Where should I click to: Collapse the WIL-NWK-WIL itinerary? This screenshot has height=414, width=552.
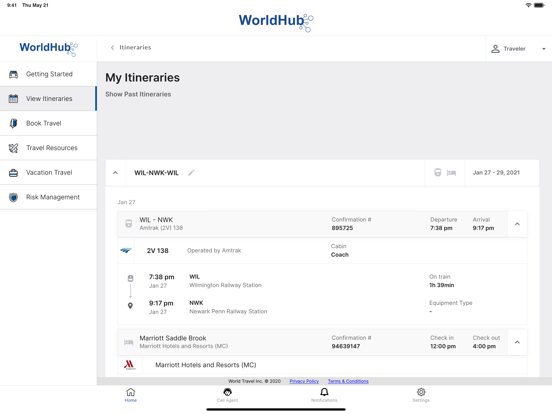[x=115, y=173]
